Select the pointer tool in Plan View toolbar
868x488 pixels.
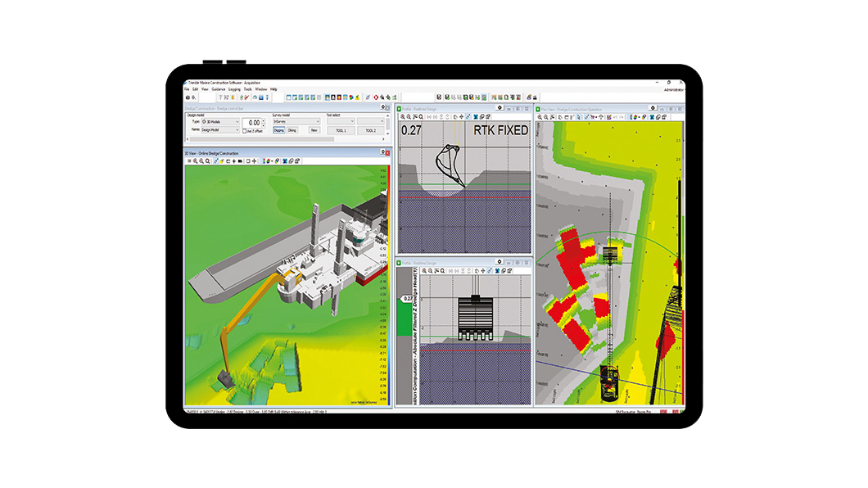[579, 117]
